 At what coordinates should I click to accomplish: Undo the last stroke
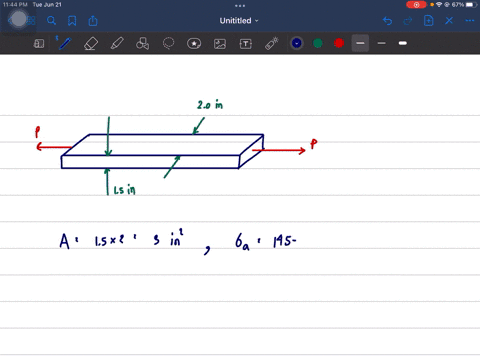(387, 21)
